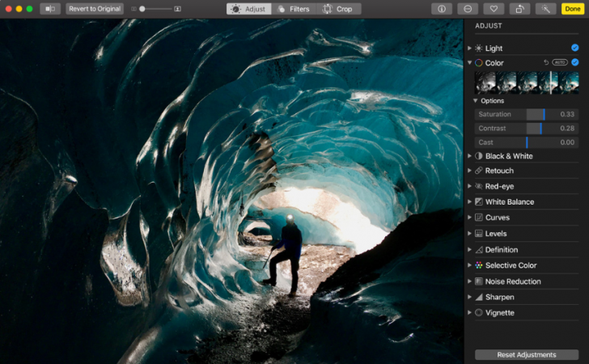
Task: Click the Sharpen icon
Action: click(x=479, y=297)
